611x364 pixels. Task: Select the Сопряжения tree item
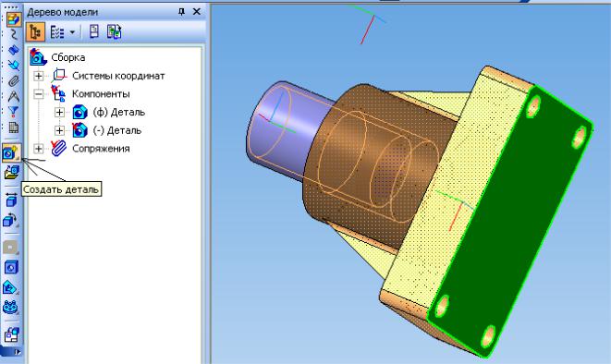(101, 149)
